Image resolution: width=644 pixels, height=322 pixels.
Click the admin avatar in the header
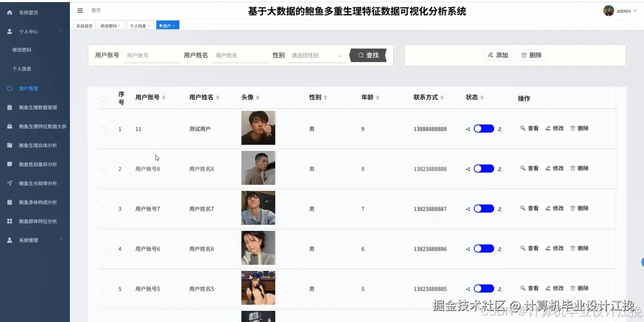coord(609,11)
